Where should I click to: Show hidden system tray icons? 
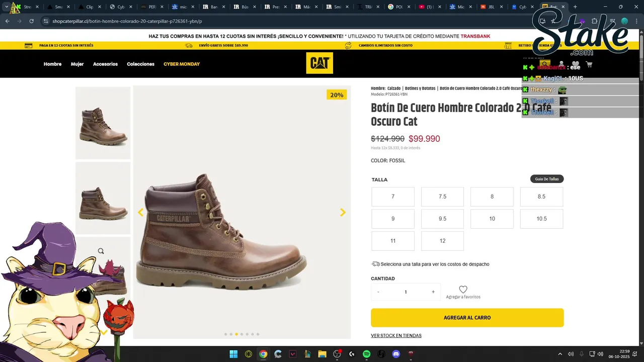[560, 354]
